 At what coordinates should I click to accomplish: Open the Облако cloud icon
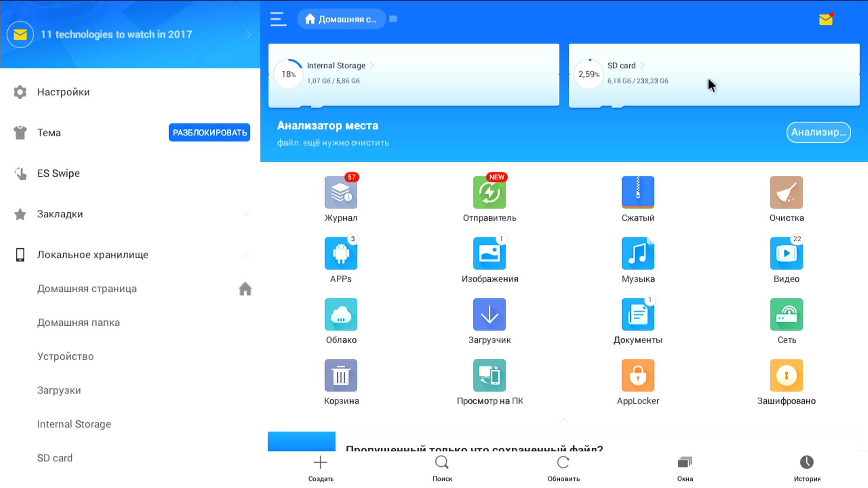coord(341,315)
